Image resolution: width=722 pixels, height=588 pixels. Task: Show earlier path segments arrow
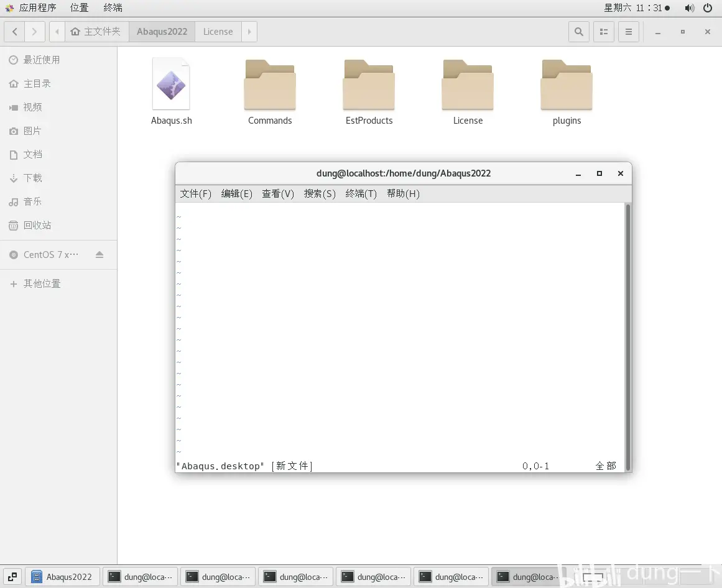click(57, 32)
